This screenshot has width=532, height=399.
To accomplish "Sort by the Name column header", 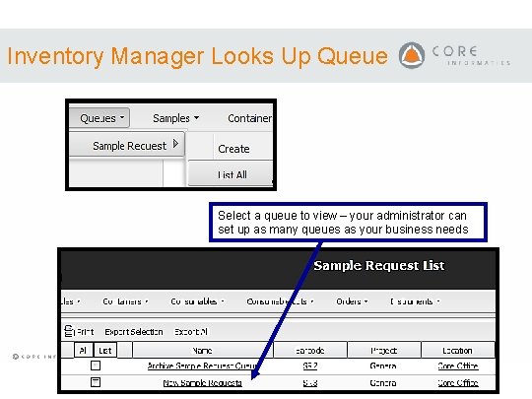I will pyautogui.click(x=202, y=350).
